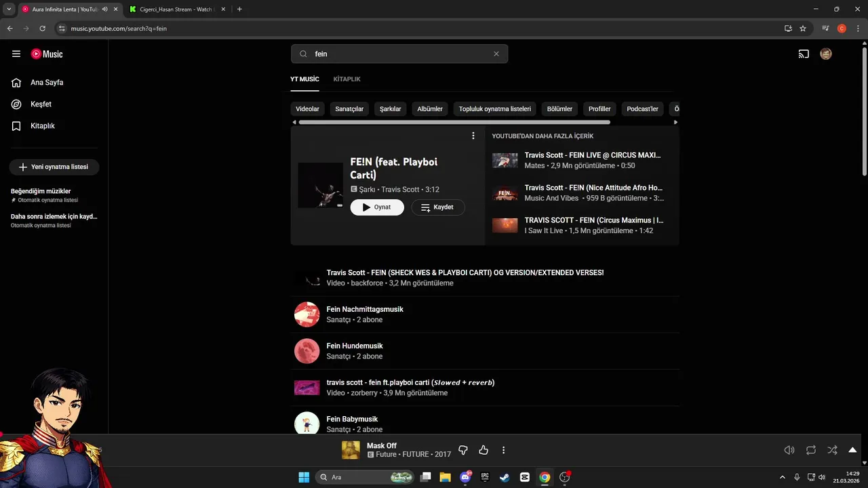
Task: Open Steam from the taskbar
Action: pos(505,477)
